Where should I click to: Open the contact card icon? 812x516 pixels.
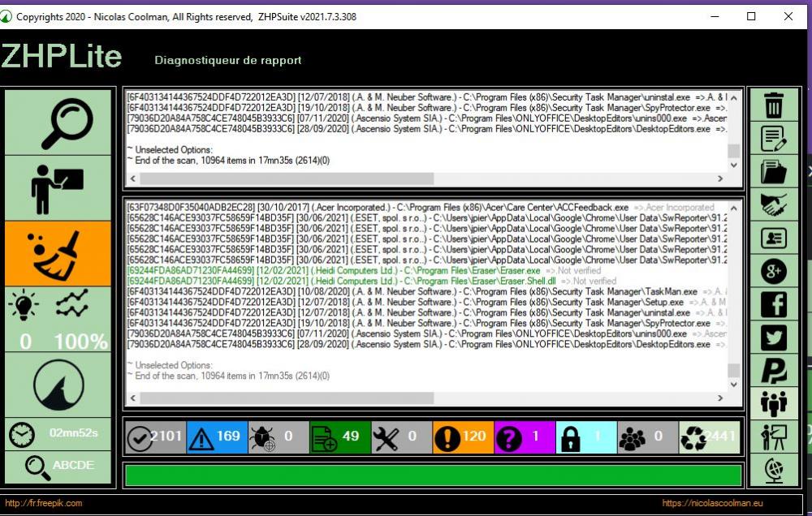click(774, 238)
